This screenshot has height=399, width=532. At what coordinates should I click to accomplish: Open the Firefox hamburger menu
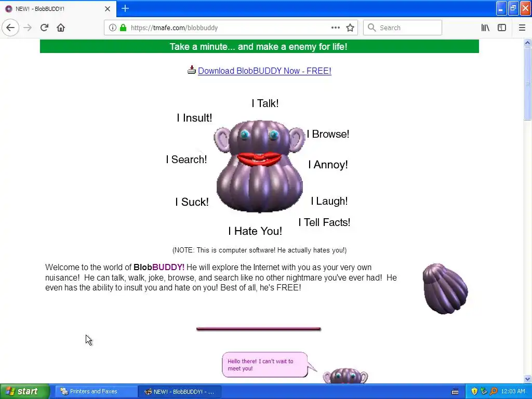point(522,28)
